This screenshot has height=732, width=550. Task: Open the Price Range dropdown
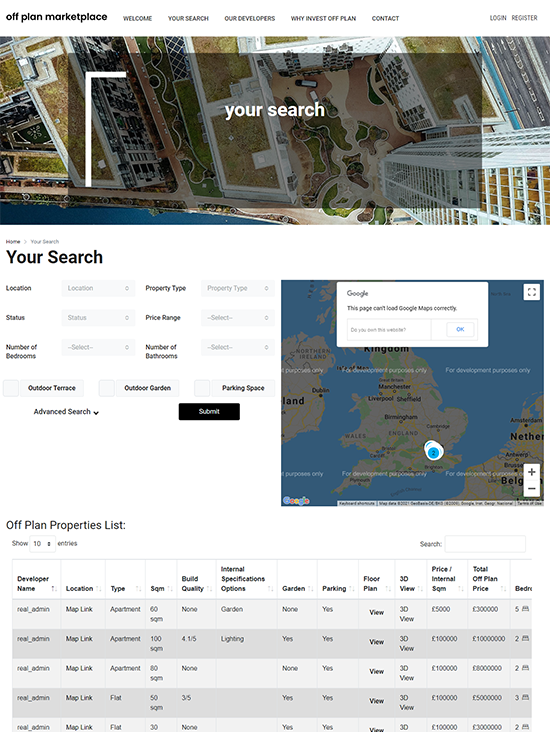pos(238,317)
